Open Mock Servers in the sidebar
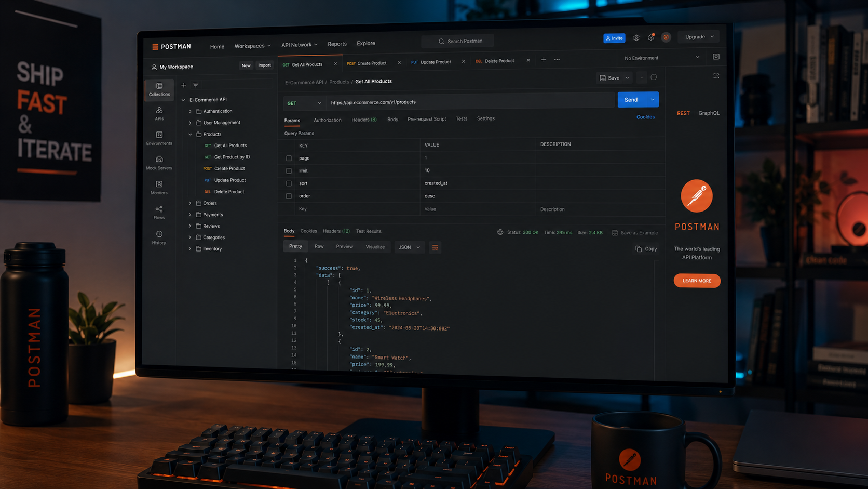The image size is (868, 489). click(159, 163)
